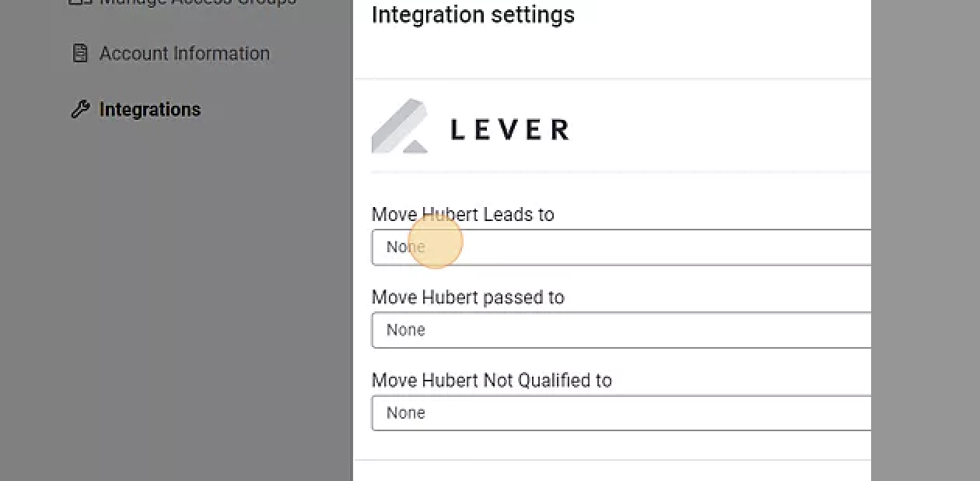This screenshot has width=980, height=481.
Task: Click the Lever pencil logo icon
Action: coord(399,125)
